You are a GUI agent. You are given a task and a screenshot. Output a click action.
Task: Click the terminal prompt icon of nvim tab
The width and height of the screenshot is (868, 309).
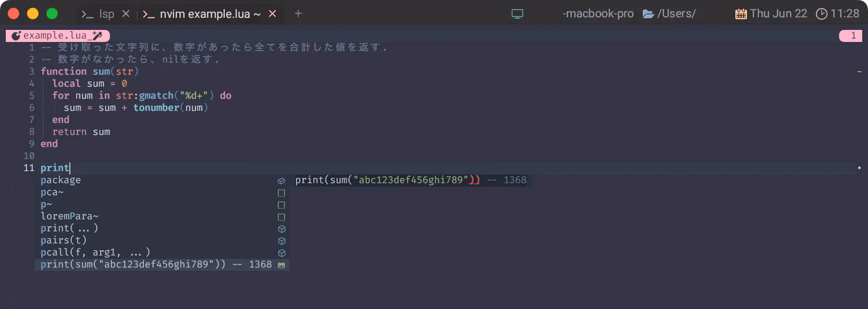(149, 14)
